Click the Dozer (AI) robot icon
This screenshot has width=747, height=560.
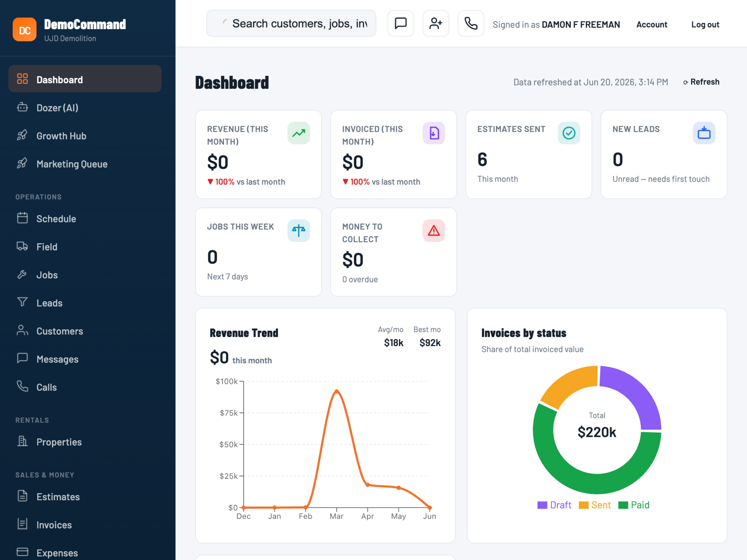coord(22,107)
